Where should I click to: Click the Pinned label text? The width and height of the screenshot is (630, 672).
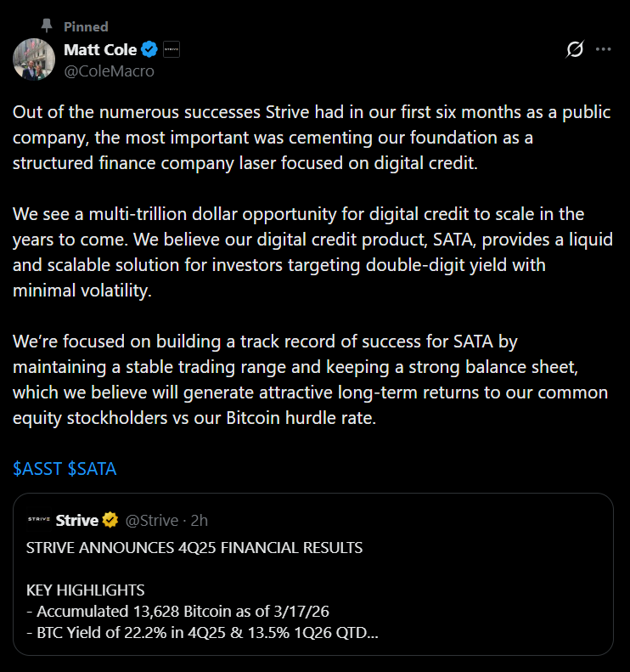click(x=86, y=27)
